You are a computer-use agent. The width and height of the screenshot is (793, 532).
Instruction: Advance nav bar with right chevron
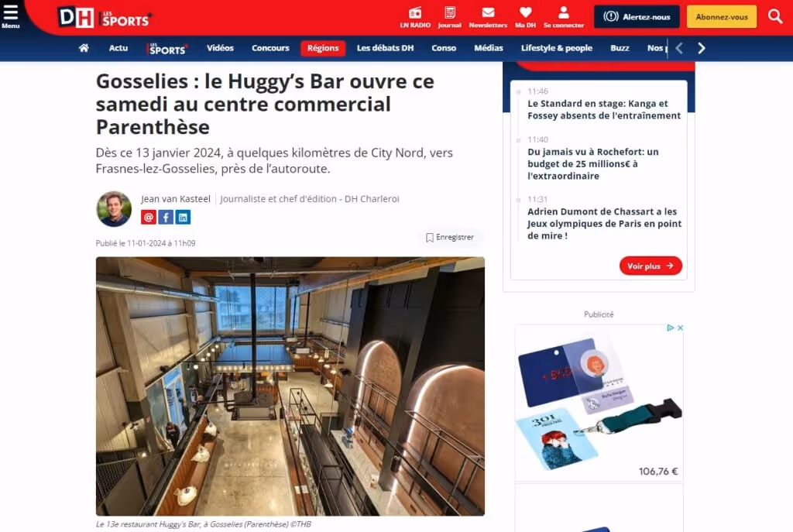tap(701, 48)
